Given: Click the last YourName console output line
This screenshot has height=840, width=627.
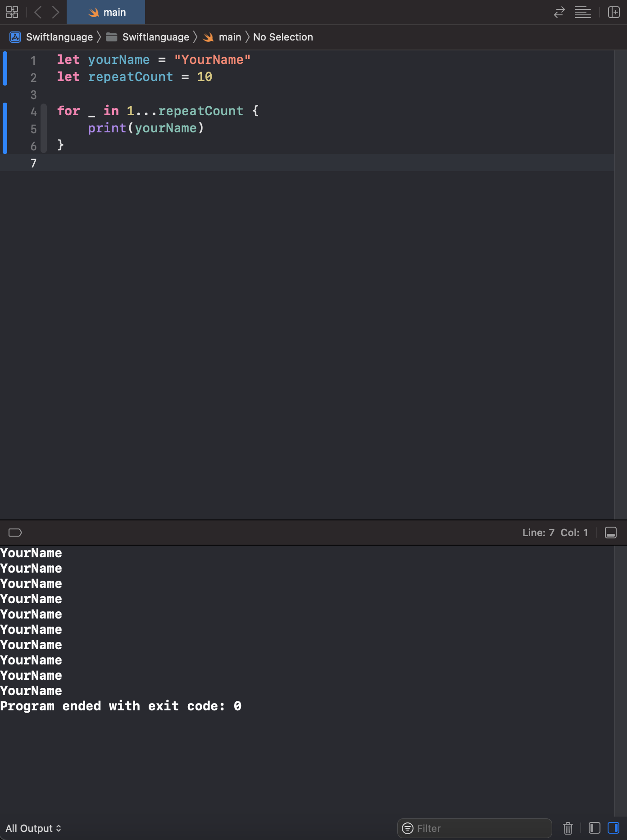Looking at the screenshot, I should point(31,691).
